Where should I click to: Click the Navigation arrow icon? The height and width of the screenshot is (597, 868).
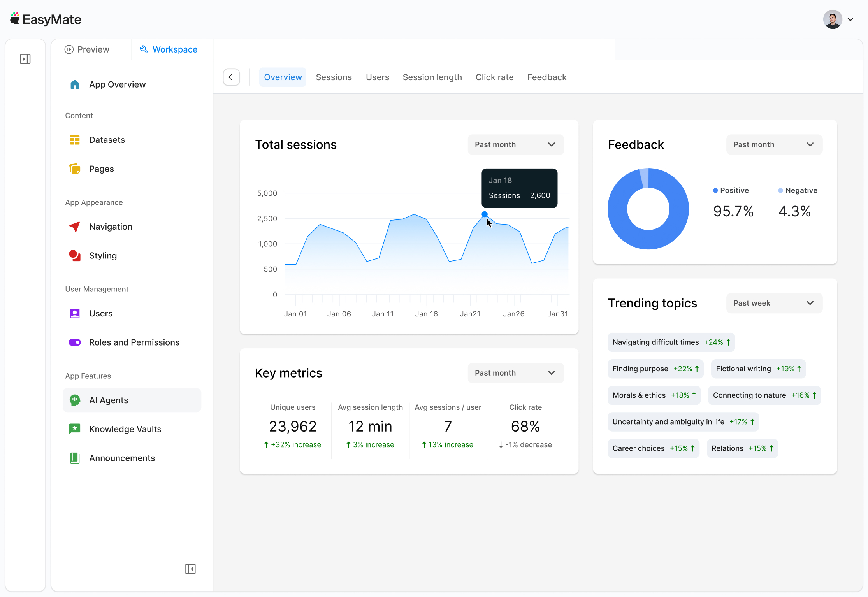75,227
